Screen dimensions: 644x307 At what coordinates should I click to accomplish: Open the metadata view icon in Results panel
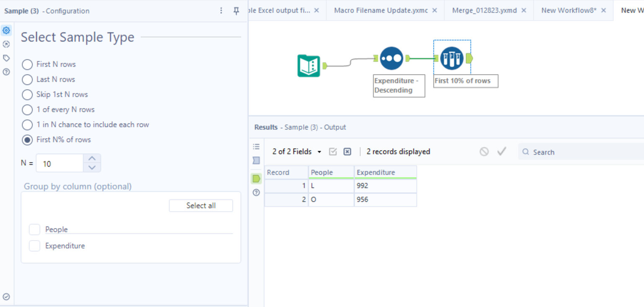(256, 147)
